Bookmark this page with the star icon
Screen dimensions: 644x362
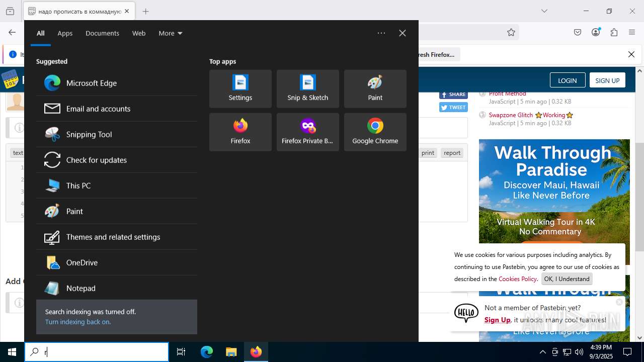click(511, 32)
